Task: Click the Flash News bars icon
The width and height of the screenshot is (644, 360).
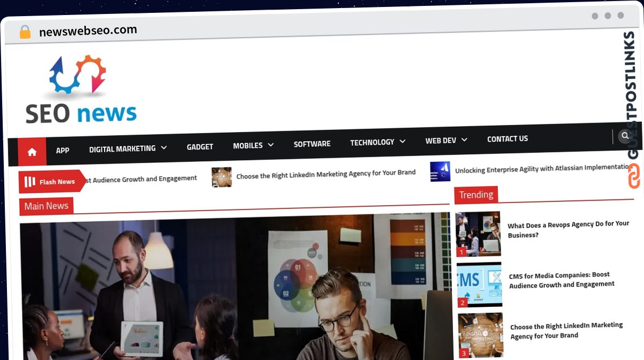Action: pos(30,182)
